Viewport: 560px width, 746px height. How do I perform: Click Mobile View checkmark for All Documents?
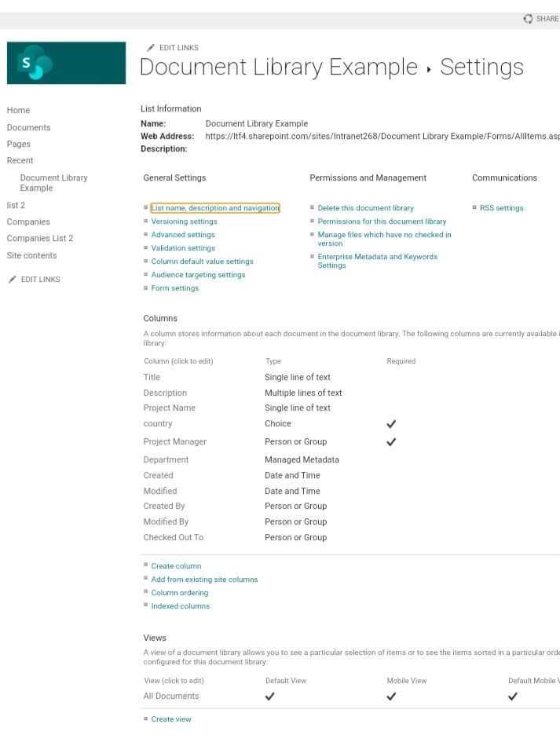(391, 697)
